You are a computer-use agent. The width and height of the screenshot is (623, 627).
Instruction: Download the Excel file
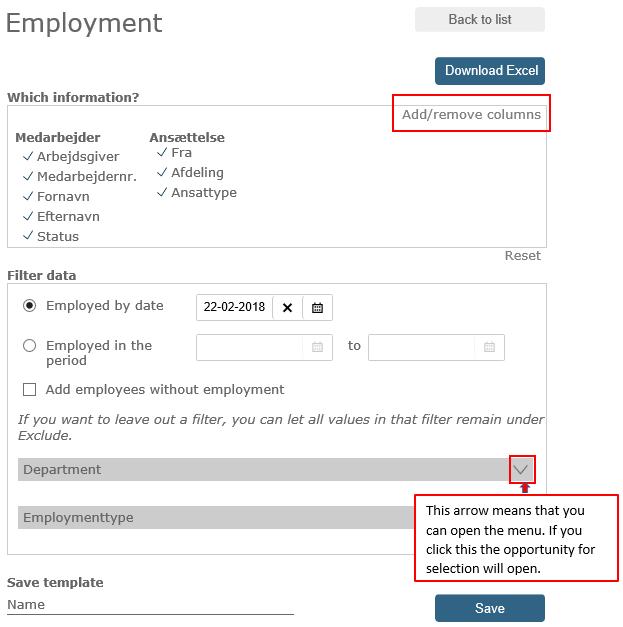point(490,71)
